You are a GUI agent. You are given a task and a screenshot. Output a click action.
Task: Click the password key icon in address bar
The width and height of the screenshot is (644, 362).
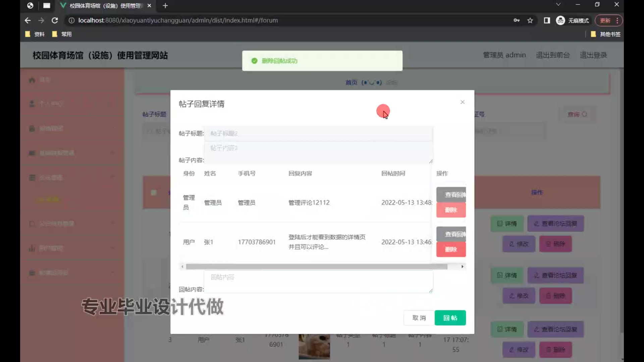tap(517, 20)
